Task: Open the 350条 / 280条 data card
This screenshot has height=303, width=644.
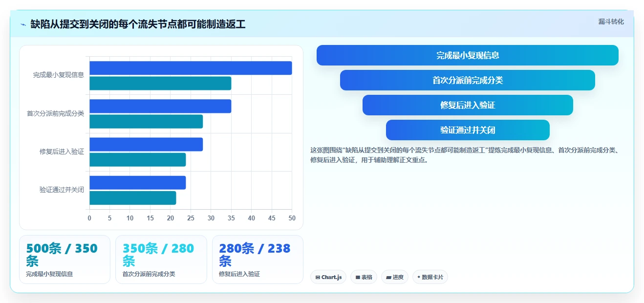Action: pos(161,260)
